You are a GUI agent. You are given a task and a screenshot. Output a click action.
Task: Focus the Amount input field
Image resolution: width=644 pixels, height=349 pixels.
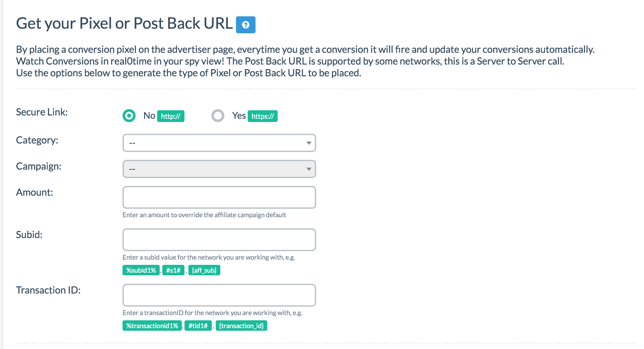coord(219,197)
